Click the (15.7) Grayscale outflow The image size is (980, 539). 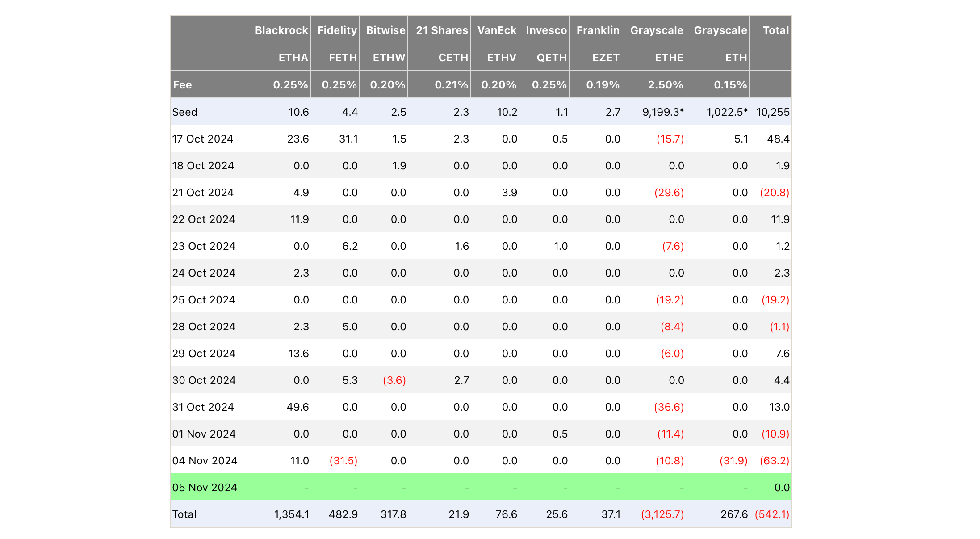pyautogui.click(x=670, y=139)
